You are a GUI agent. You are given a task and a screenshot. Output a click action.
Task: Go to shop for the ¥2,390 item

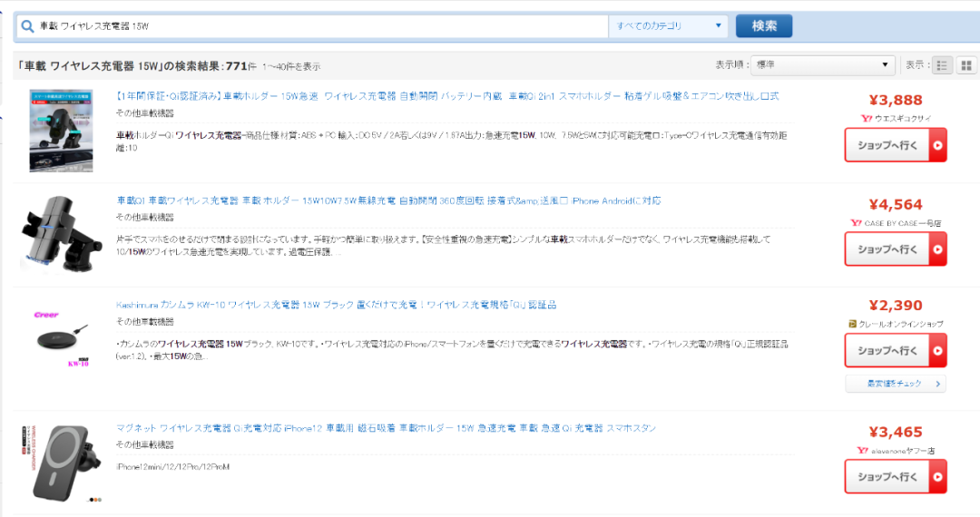click(x=896, y=350)
